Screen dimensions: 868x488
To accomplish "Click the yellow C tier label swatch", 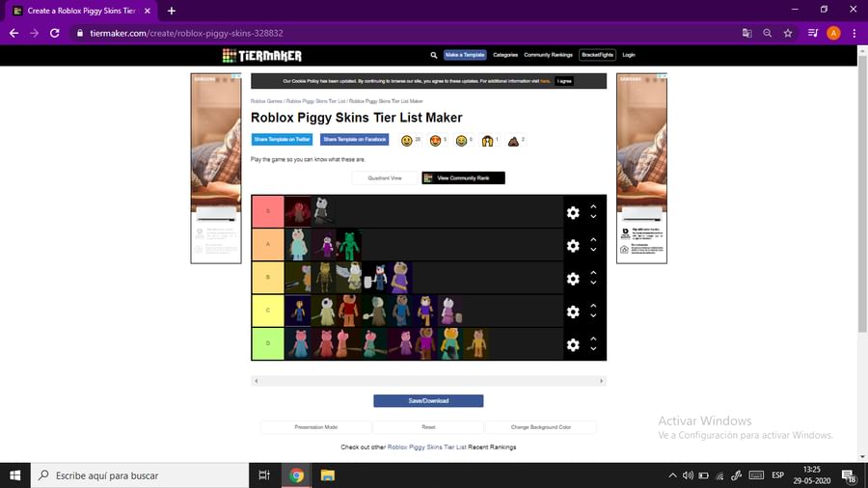I will (x=268, y=311).
